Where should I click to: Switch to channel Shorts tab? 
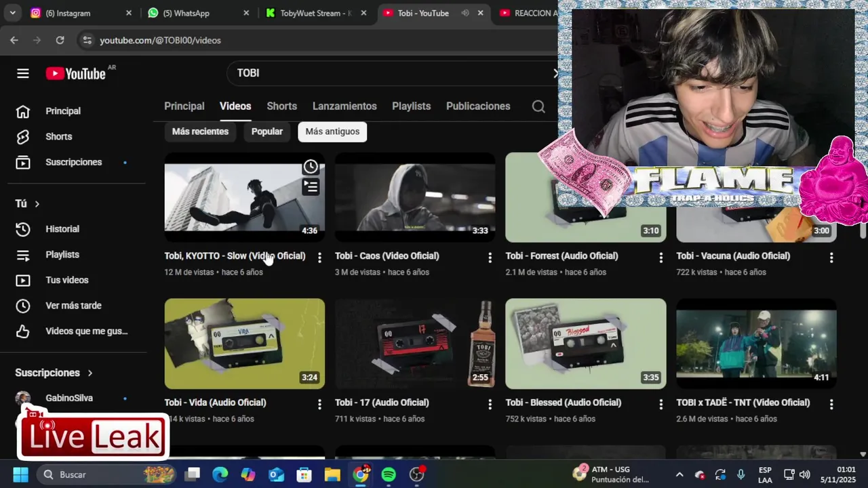click(x=282, y=106)
